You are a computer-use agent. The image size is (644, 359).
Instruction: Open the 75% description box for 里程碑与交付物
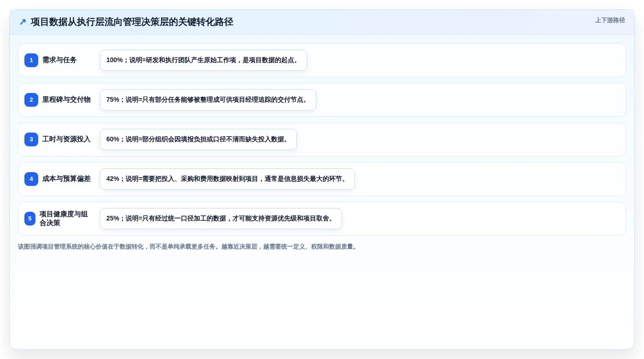pyautogui.click(x=208, y=100)
